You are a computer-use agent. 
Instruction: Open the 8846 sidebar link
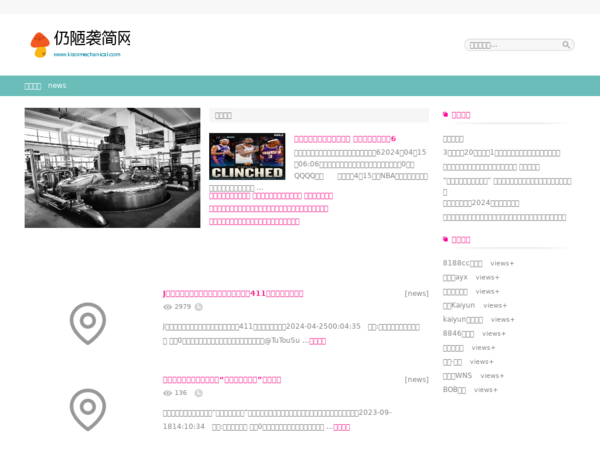coord(458,333)
